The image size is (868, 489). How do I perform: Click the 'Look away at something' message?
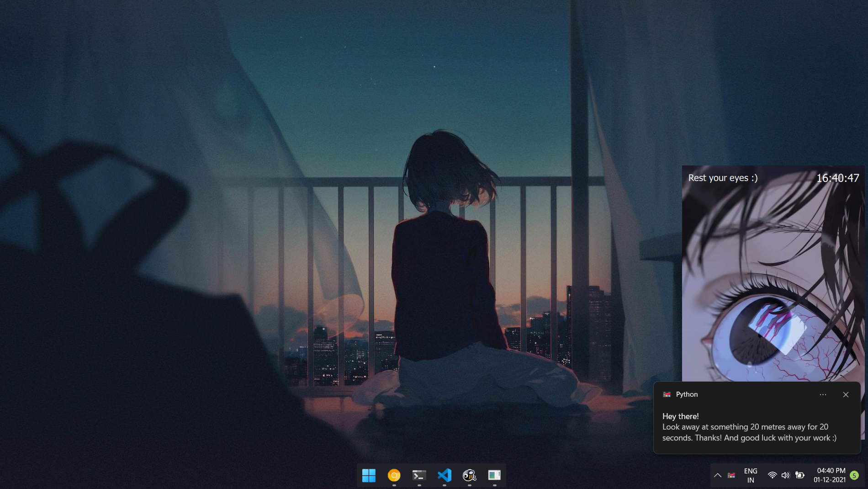750,432
